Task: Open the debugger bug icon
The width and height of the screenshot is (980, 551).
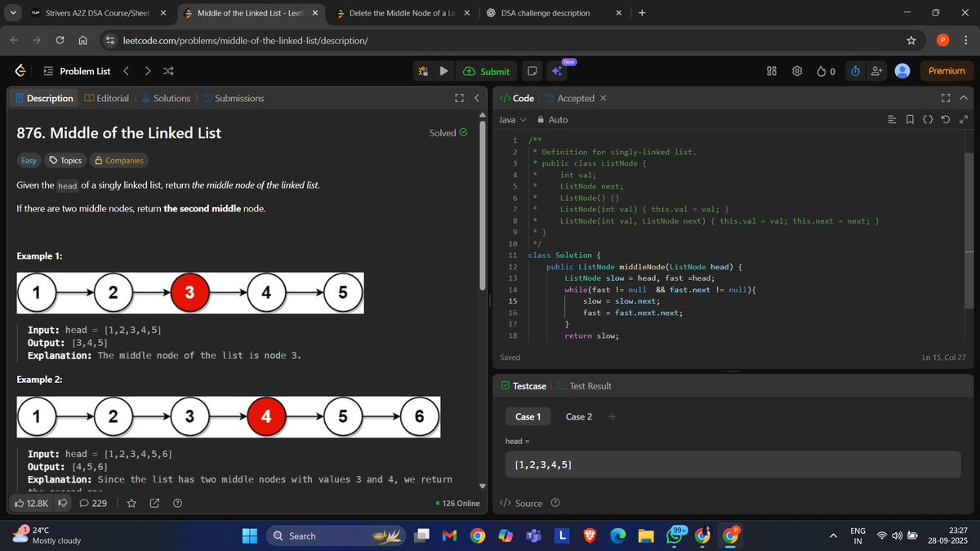Action: click(423, 71)
